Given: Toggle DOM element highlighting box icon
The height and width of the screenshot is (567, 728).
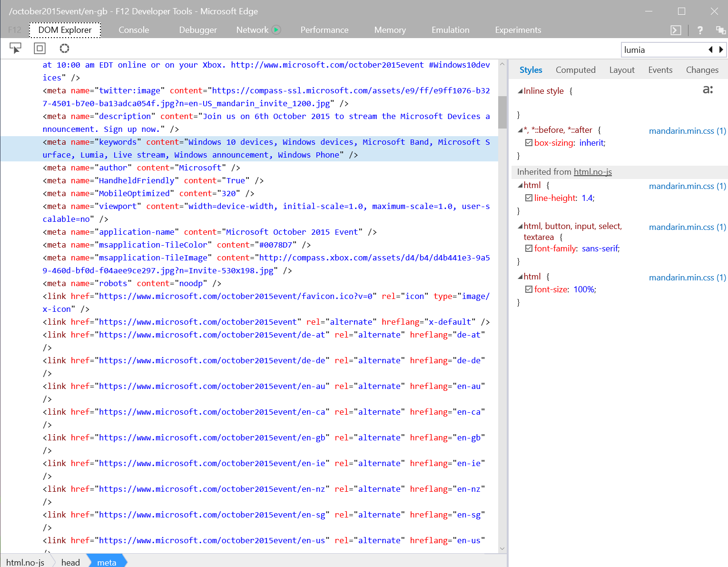Looking at the screenshot, I should pos(39,49).
